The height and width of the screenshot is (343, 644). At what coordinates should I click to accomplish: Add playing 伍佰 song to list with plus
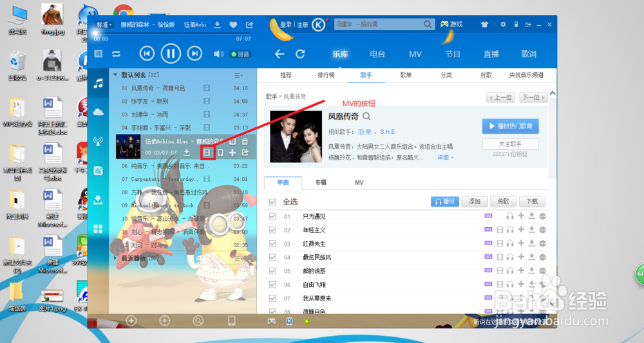point(232,153)
